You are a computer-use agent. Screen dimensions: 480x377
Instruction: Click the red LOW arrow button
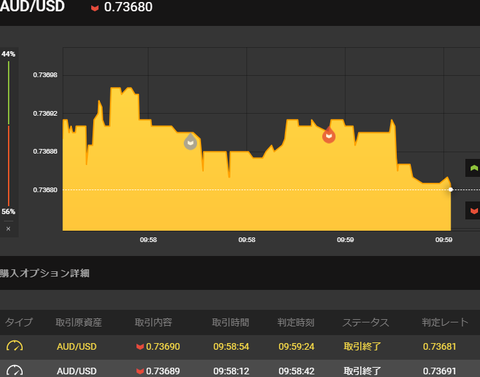(473, 211)
